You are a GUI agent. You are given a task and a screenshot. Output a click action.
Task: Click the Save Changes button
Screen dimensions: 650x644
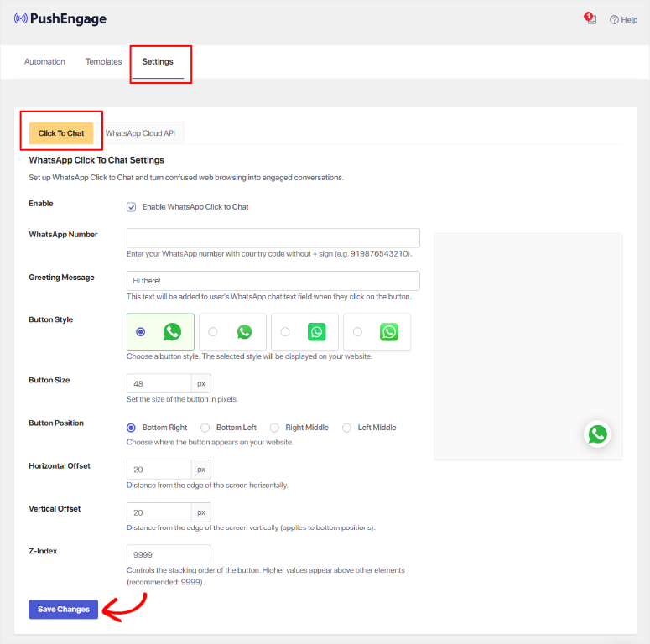(x=64, y=609)
